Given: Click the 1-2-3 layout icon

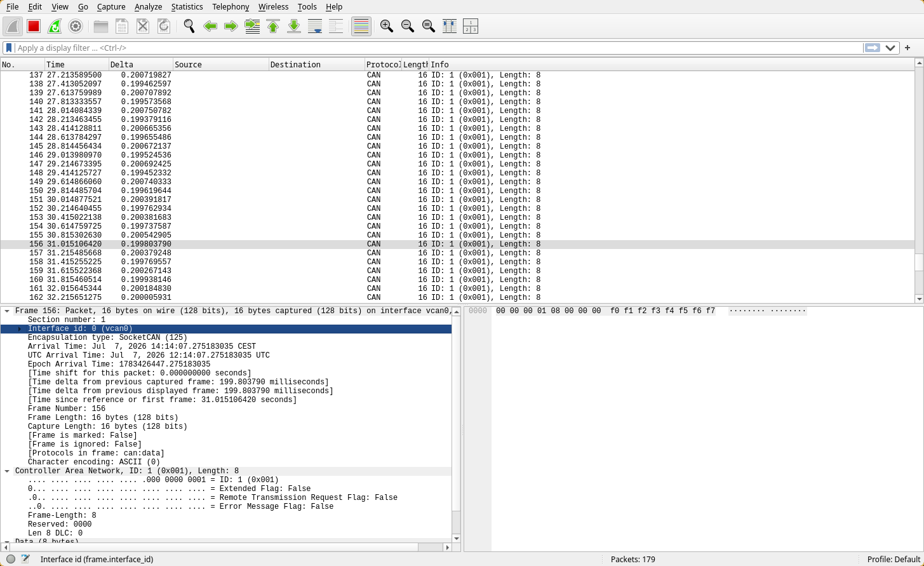Looking at the screenshot, I should pyautogui.click(x=471, y=26).
